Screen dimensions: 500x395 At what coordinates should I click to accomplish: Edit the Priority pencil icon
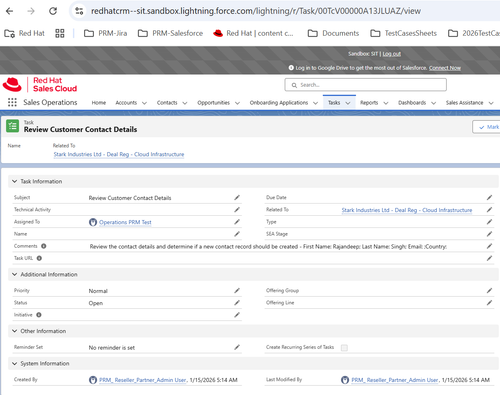point(237,291)
